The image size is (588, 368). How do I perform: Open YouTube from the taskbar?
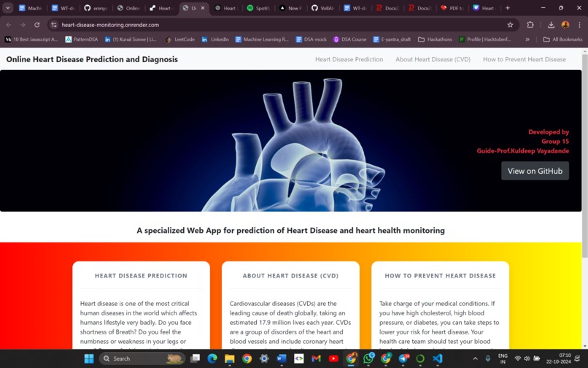click(333, 359)
